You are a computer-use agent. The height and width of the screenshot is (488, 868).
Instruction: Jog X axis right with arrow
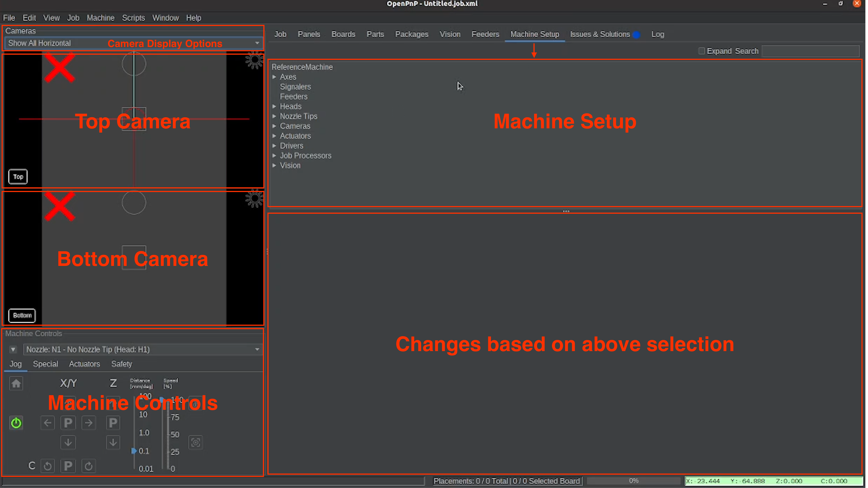click(x=89, y=423)
